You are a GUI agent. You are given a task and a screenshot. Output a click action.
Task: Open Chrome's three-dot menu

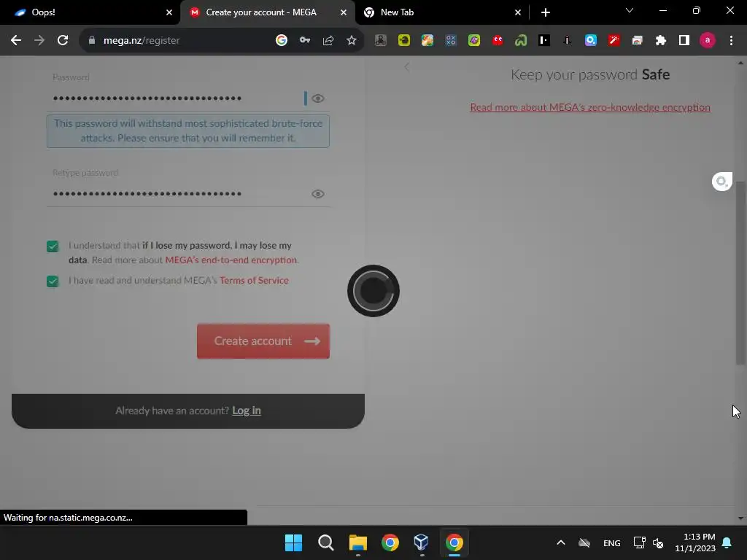click(x=731, y=41)
